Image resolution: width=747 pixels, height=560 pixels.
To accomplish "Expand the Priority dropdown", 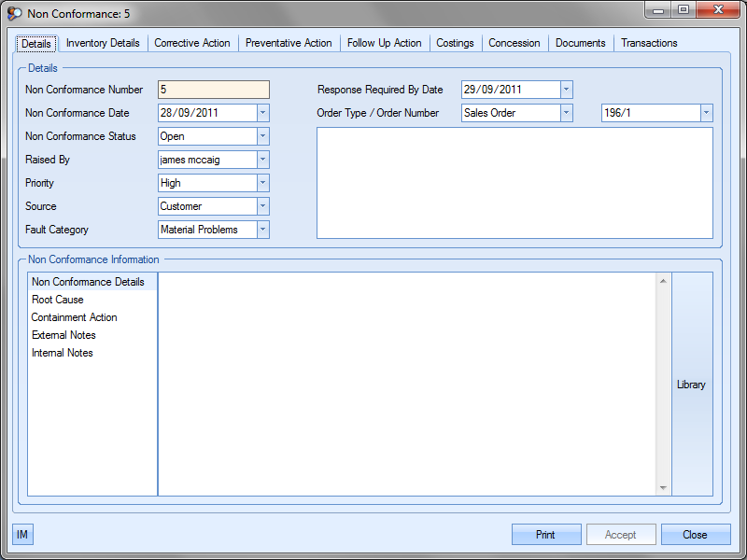I will pos(262,183).
